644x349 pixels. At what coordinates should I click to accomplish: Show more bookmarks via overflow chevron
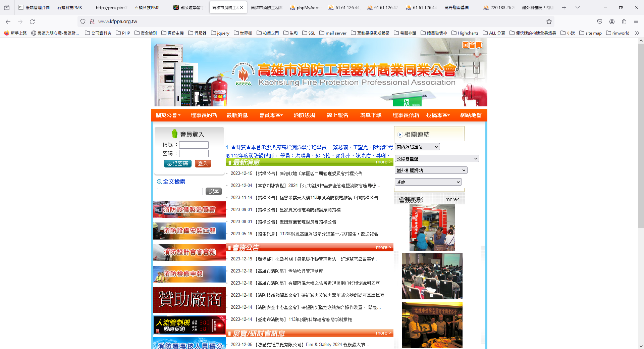click(637, 33)
